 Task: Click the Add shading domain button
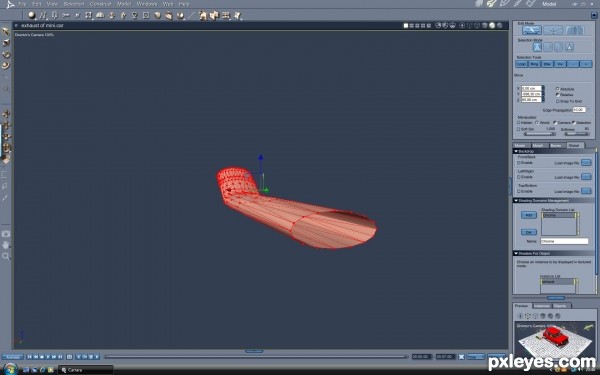pyautogui.click(x=528, y=215)
